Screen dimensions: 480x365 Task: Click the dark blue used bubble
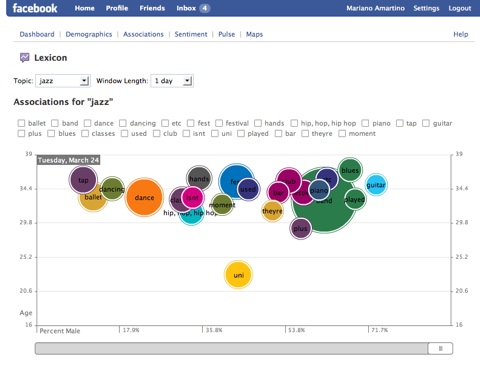(248, 189)
